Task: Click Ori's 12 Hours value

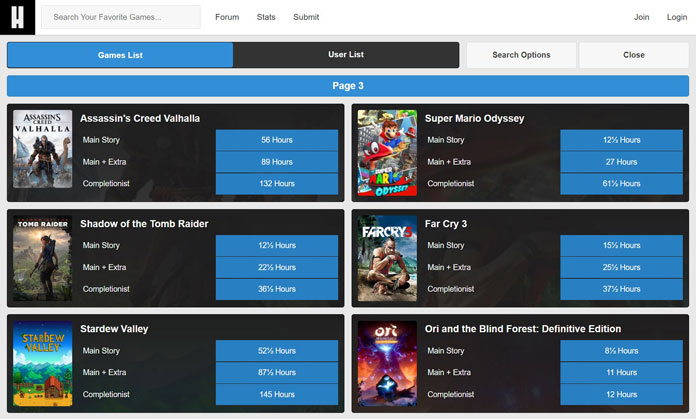Action: click(621, 394)
